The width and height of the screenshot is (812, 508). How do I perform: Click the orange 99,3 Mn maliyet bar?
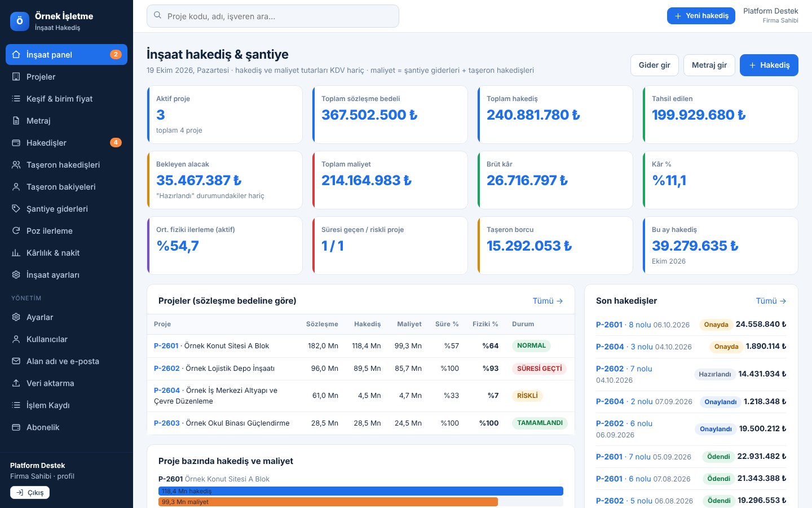tap(328, 502)
